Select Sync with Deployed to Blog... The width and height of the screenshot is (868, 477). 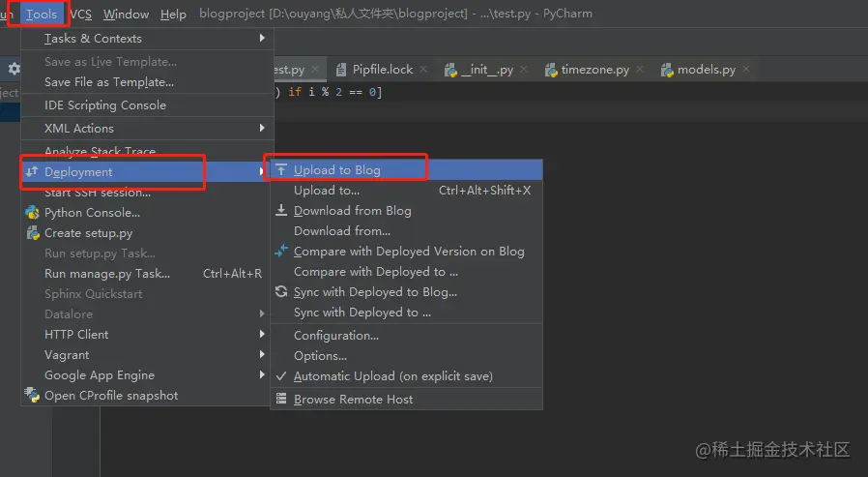click(x=375, y=292)
